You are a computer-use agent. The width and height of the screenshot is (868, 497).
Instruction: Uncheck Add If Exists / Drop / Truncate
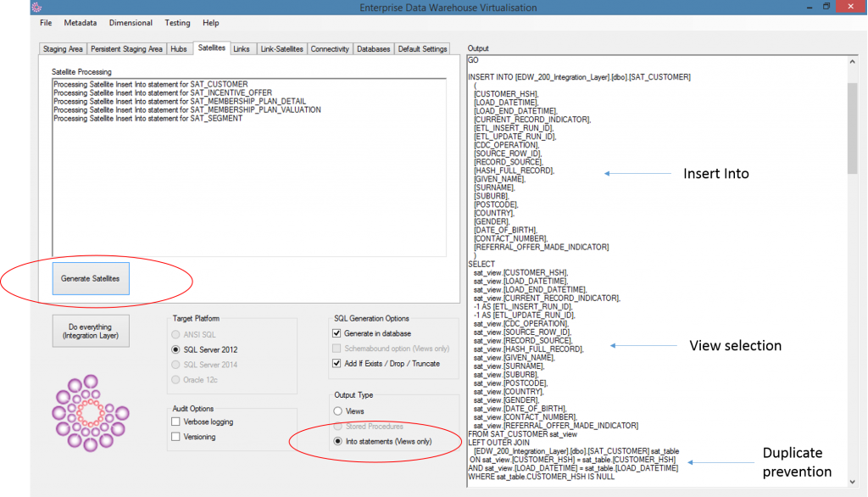point(337,363)
